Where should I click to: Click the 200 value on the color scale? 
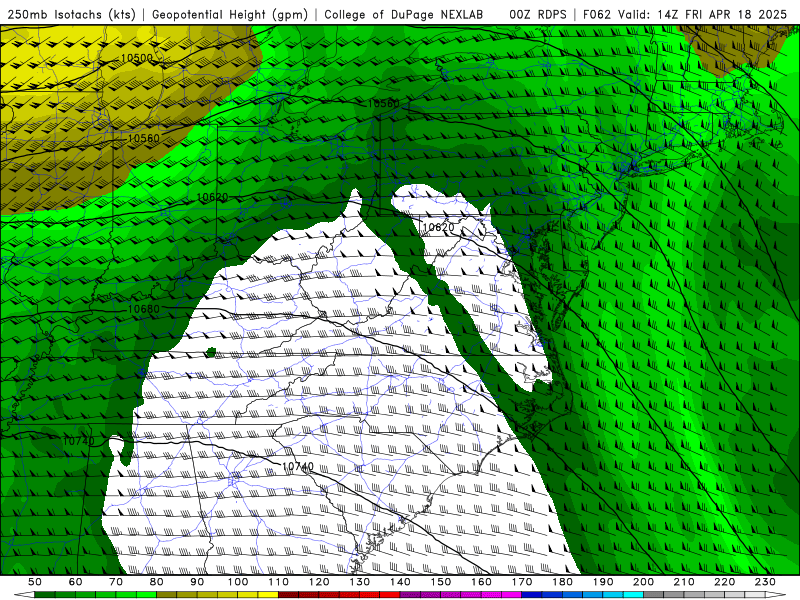point(644,582)
